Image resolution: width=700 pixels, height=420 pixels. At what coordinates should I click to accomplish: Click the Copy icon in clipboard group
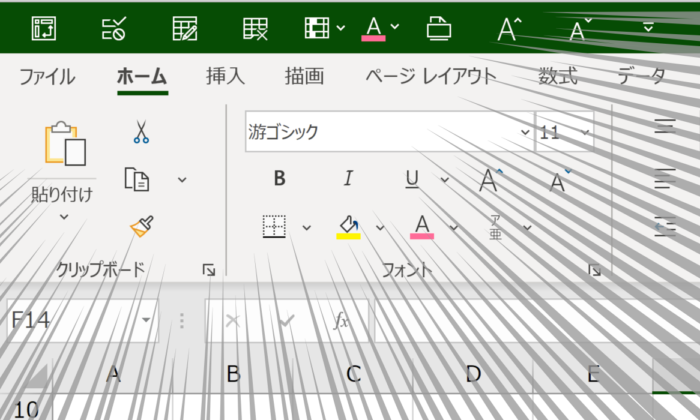pyautogui.click(x=137, y=179)
